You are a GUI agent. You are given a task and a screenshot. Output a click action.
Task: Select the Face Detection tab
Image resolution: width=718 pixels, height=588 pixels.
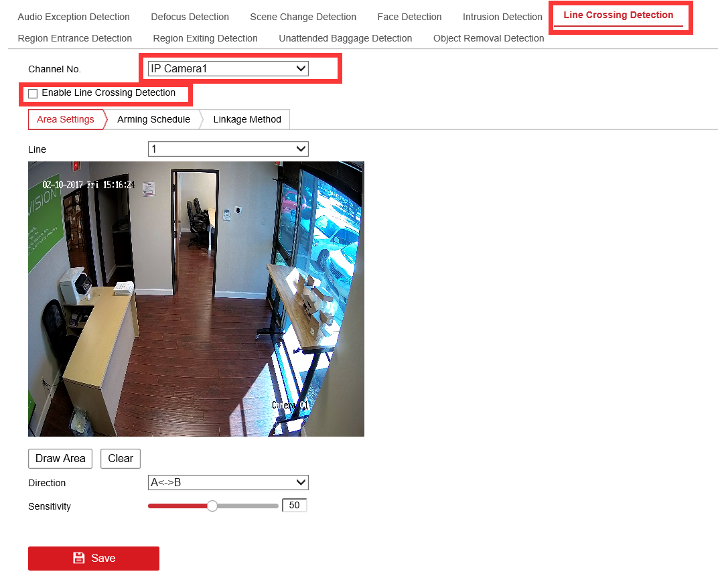(409, 17)
